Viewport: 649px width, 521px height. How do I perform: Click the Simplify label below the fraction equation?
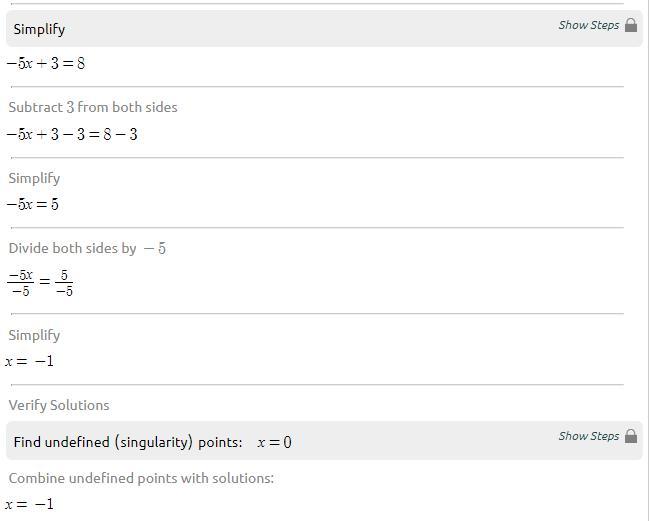(x=34, y=335)
